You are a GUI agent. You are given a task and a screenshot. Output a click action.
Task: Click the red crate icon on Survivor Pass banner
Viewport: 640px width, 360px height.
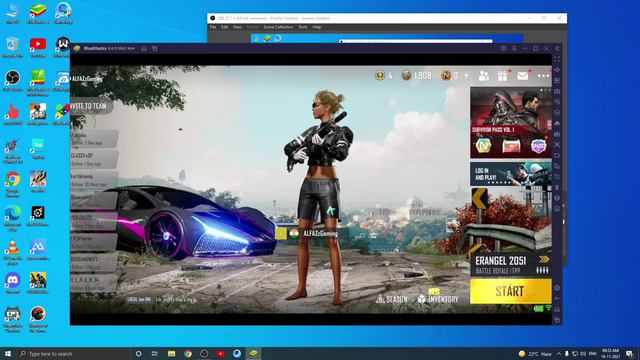pos(511,146)
